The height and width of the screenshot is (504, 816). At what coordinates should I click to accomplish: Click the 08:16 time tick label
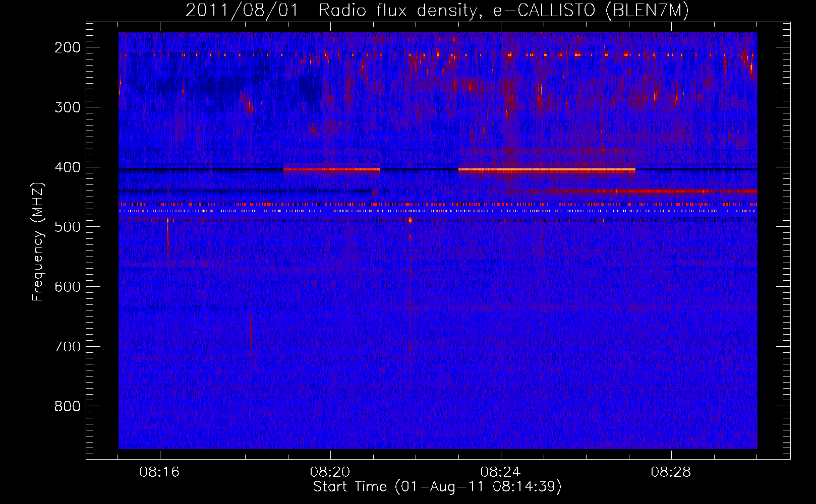coord(160,472)
